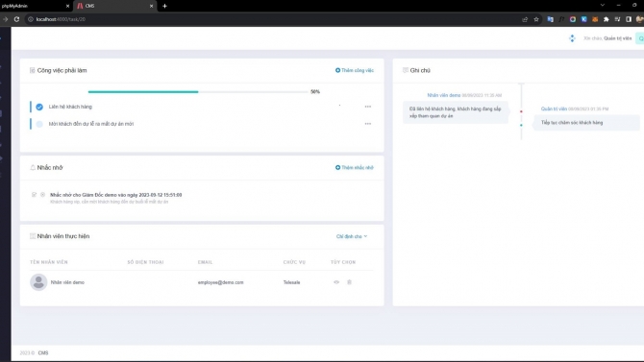
Task: Open the colorful ring extension icon
Action: 573,19
